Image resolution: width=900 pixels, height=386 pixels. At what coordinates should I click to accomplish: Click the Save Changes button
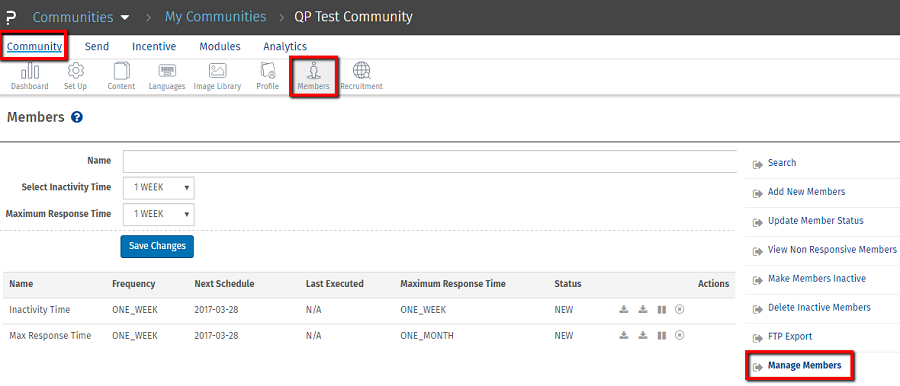pos(157,246)
